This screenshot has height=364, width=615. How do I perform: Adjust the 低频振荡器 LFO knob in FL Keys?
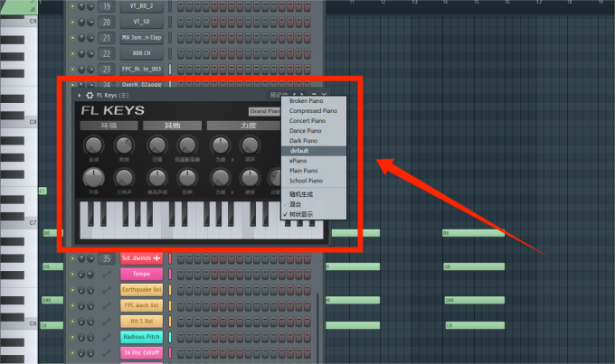[x=187, y=145]
